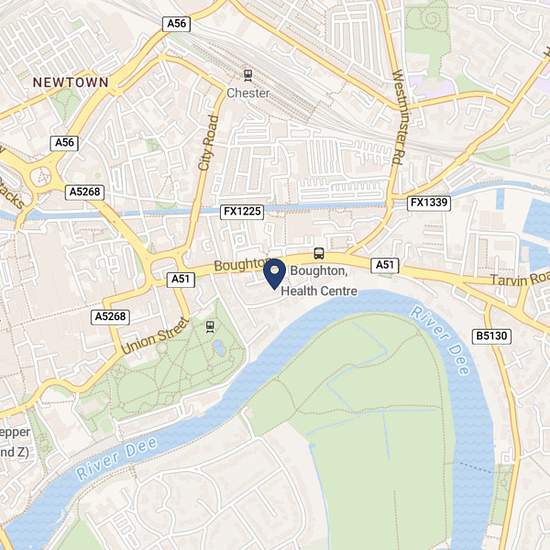Click the A51 shield near Tarvin Road
Viewport: 550px width, 550px height.
pyautogui.click(x=385, y=265)
